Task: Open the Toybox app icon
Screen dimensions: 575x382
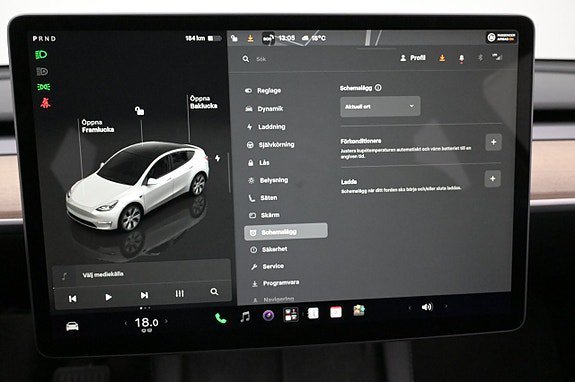Action: [x=359, y=311]
